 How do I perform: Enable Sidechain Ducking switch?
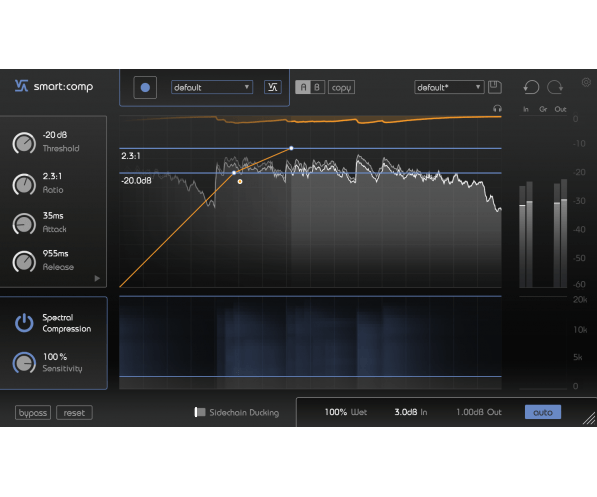pyautogui.click(x=200, y=412)
